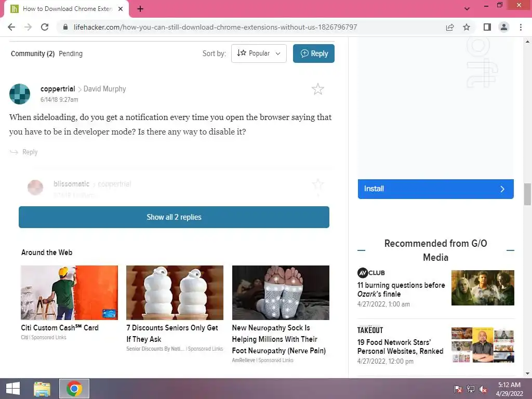Screen dimensions: 532x399
Task: Share this page using share icon
Action: click(x=450, y=27)
